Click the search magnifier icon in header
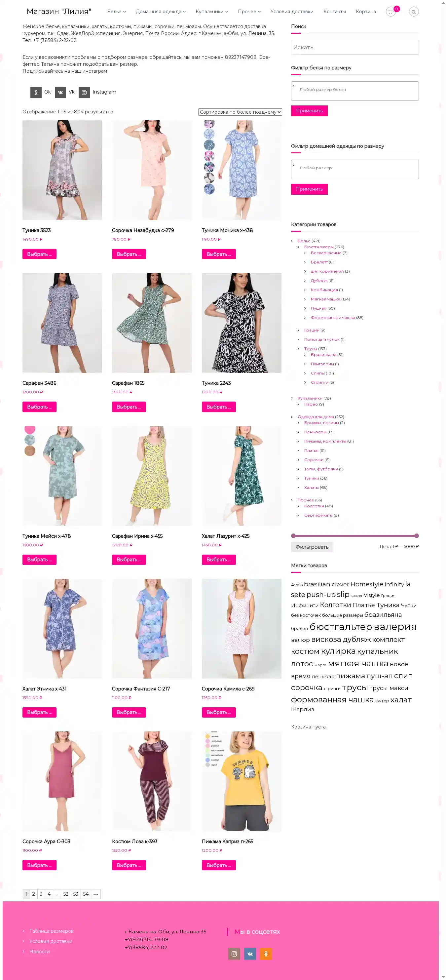Viewport: 446px width, 980px height. (414, 12)
